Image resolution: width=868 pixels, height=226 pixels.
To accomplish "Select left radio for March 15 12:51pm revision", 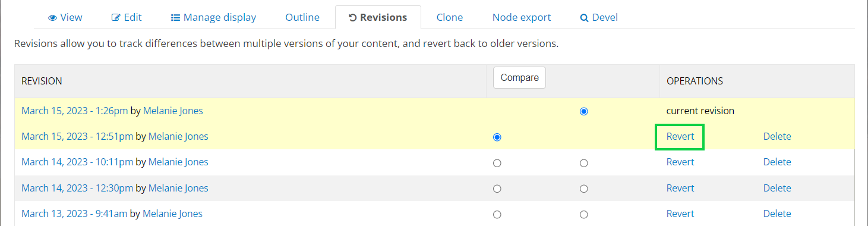I will 497,137.
